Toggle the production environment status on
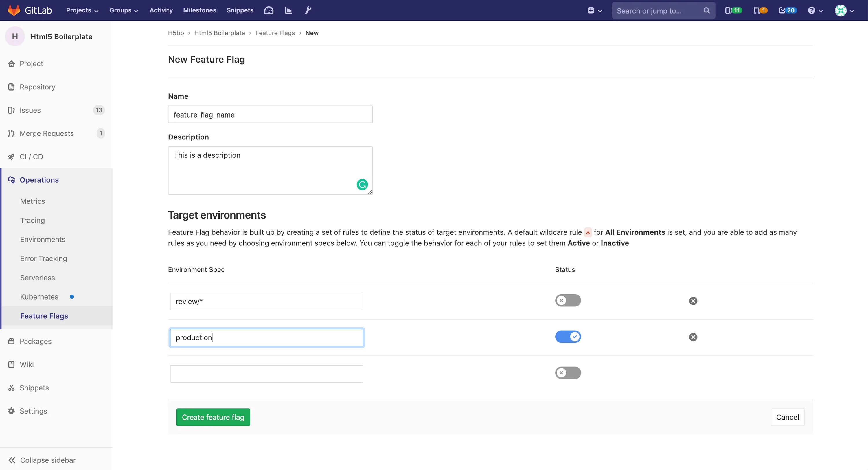 568,336
